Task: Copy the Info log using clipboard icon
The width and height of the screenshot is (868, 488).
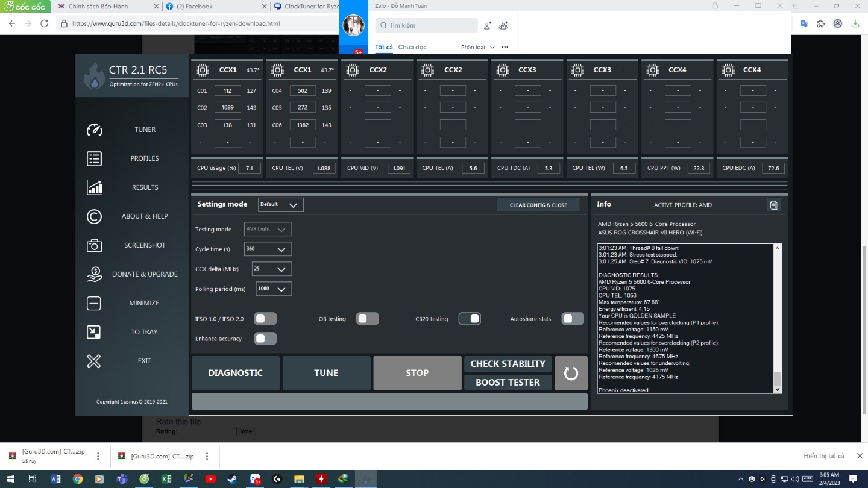Action: [x=773, y=205]
